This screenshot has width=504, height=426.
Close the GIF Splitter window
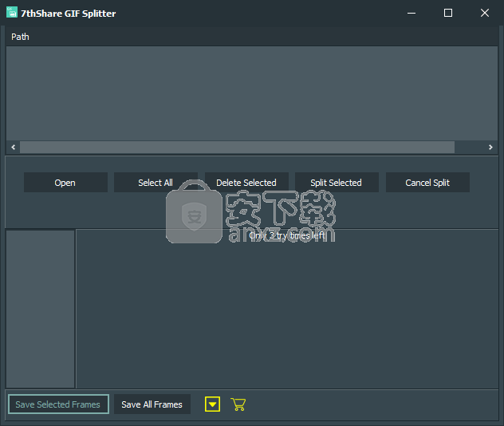485,13
